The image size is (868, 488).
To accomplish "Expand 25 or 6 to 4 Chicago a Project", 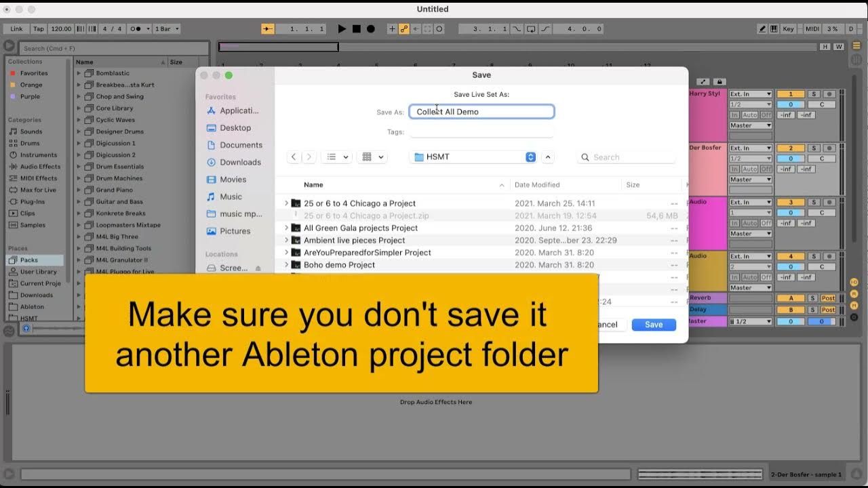I will [286, 203].
